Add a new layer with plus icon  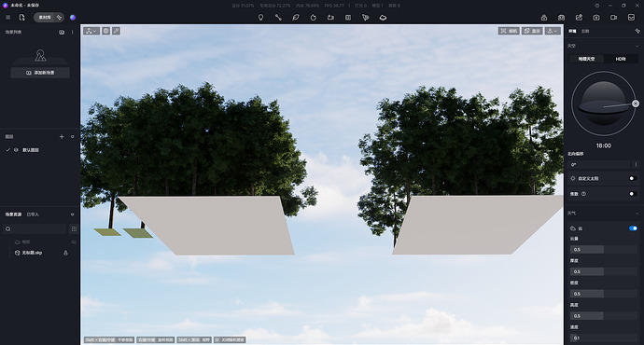point(62,137)
